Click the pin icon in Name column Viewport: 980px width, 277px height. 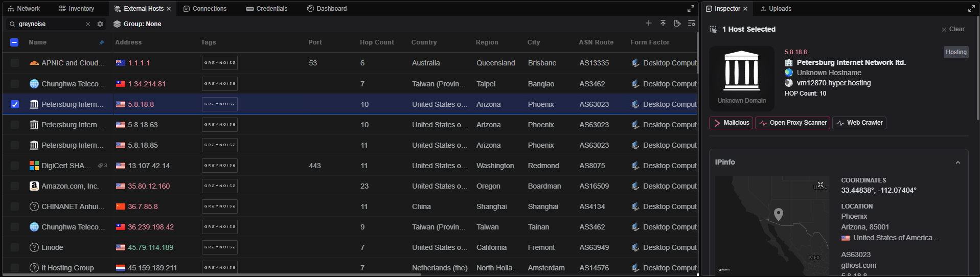point(101,42)
